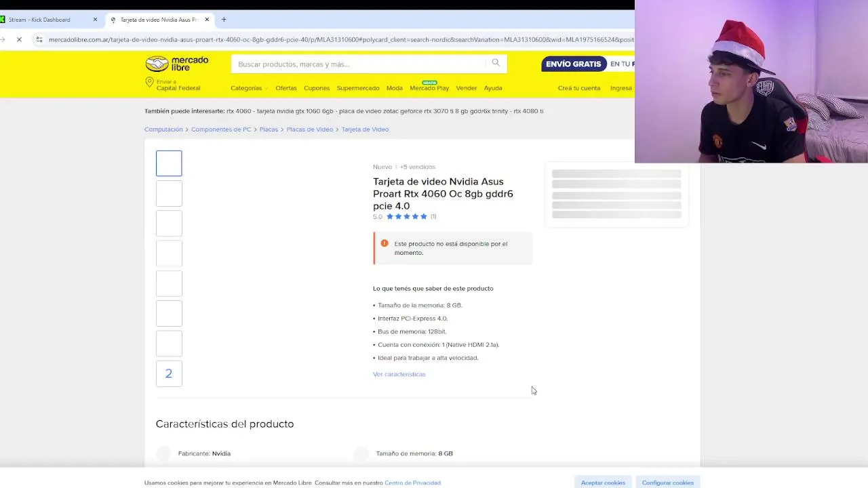The height and width of the screenshot is (488, 868).
Task: Click the product title Tarjeta de video Nvidia Asus
Action: [443, 194]
